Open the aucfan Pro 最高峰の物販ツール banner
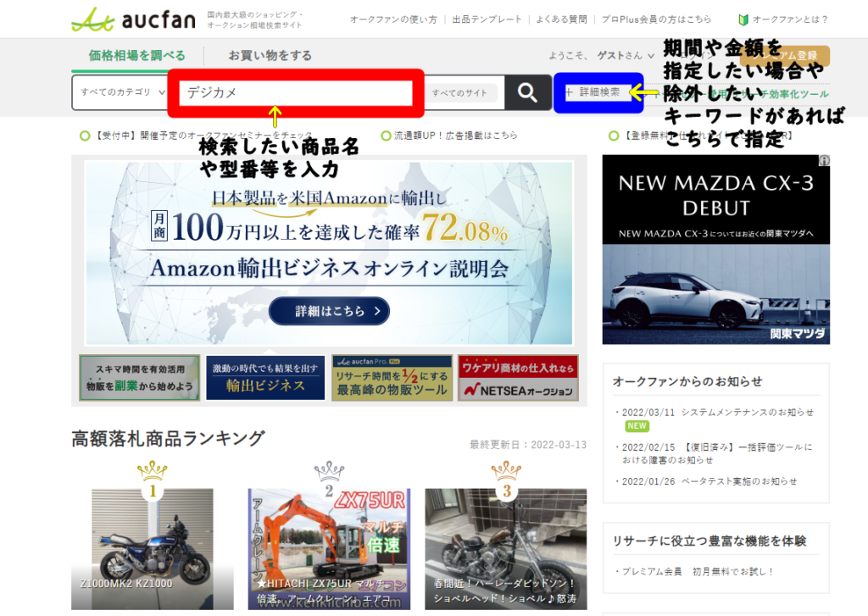868x616 pixels. pos(392,377)
